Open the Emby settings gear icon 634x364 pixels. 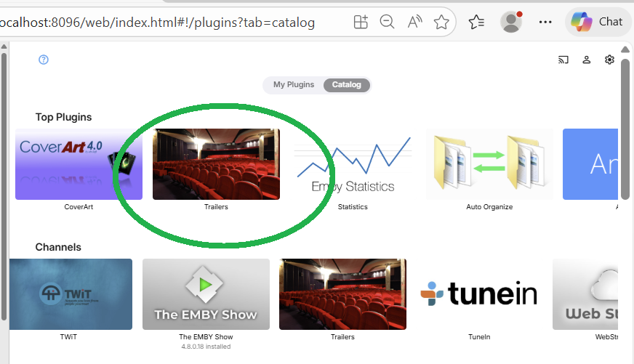click(x=609, y=60)
